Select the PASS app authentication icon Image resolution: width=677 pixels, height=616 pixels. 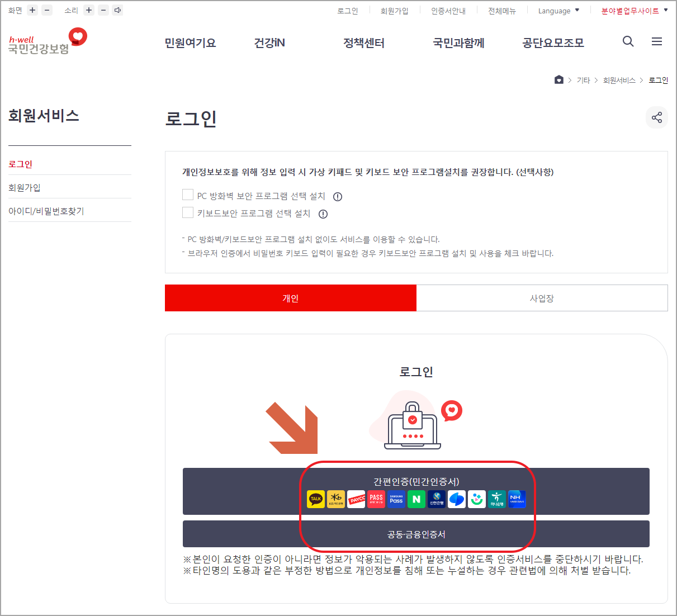pyautogui.click(x=376, y=499)
